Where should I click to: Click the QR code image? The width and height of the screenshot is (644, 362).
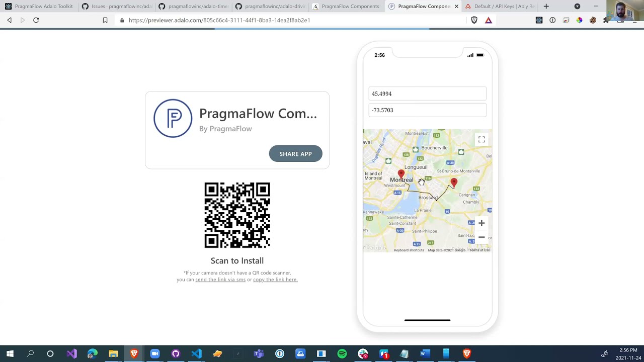(x=237, y=215)
